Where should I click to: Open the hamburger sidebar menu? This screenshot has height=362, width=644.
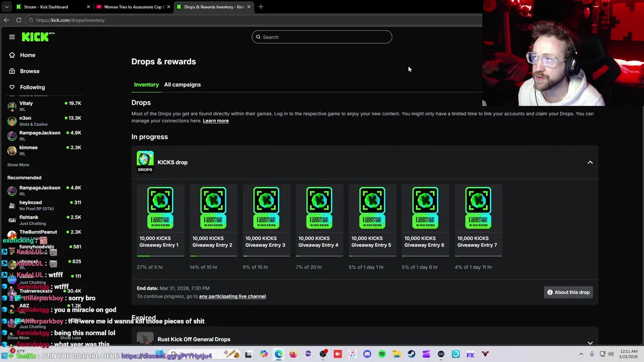tap(12, 37)
